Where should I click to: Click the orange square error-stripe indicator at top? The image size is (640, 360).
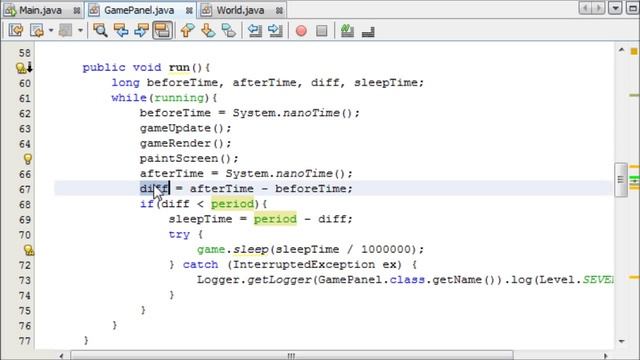click(x=634, y=52)
